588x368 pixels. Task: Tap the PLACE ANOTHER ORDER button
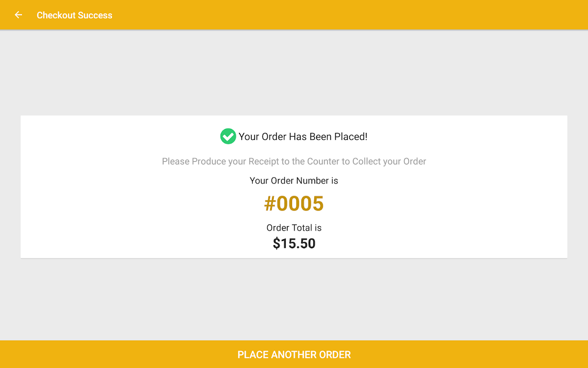coord(294,355)
